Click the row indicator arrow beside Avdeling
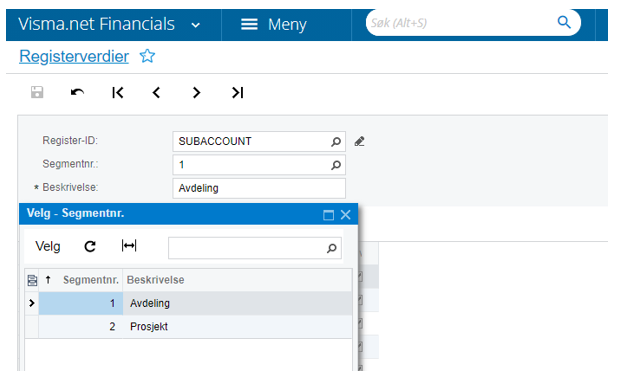 click(x=32, y=303)
